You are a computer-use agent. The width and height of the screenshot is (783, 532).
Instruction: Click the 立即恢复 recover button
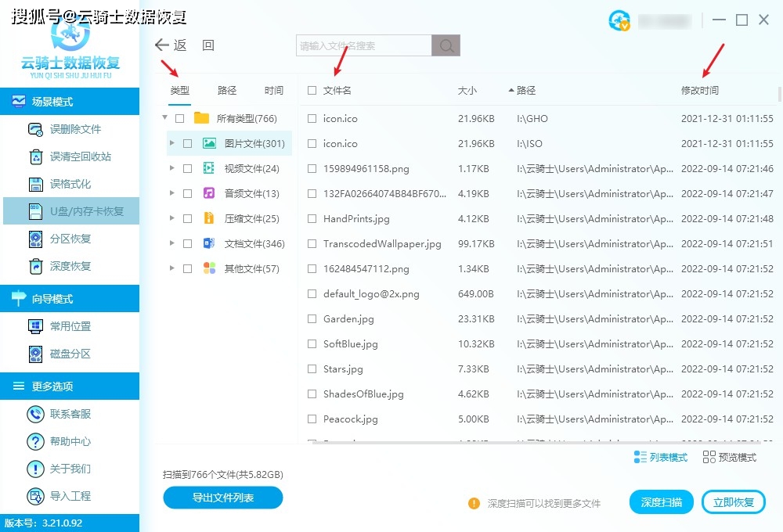click(734, 502)
